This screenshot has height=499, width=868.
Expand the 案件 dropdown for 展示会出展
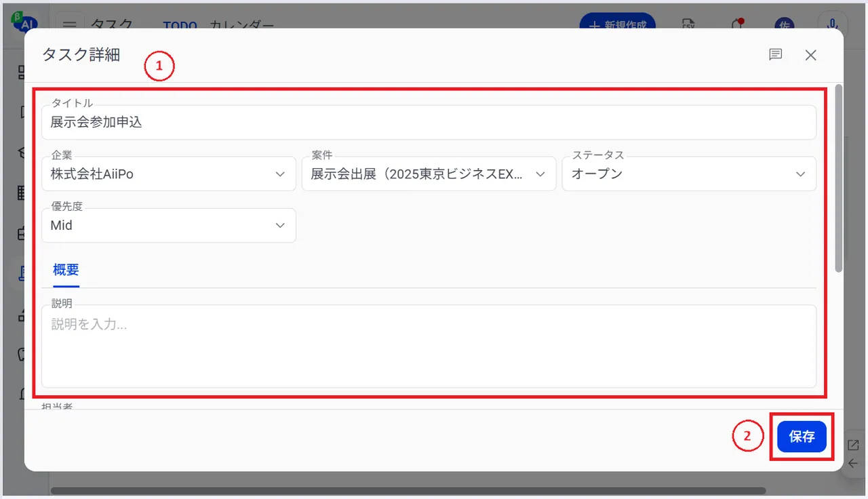tap(429, 174)
